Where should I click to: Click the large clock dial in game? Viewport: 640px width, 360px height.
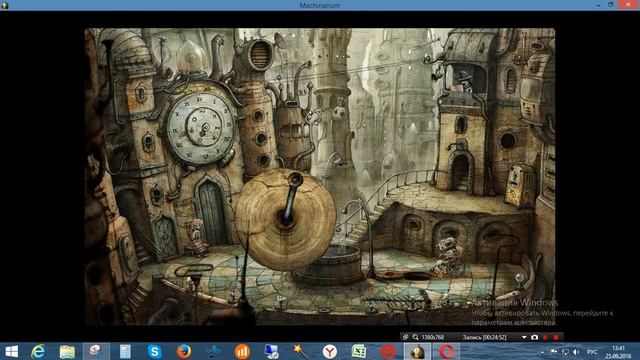[x=201, y=127]
